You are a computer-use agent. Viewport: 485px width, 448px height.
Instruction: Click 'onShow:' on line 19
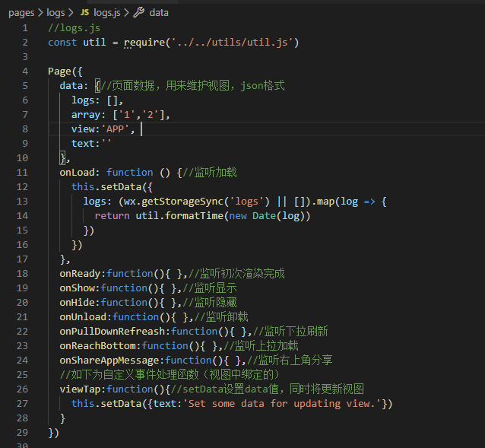(80, 288)
